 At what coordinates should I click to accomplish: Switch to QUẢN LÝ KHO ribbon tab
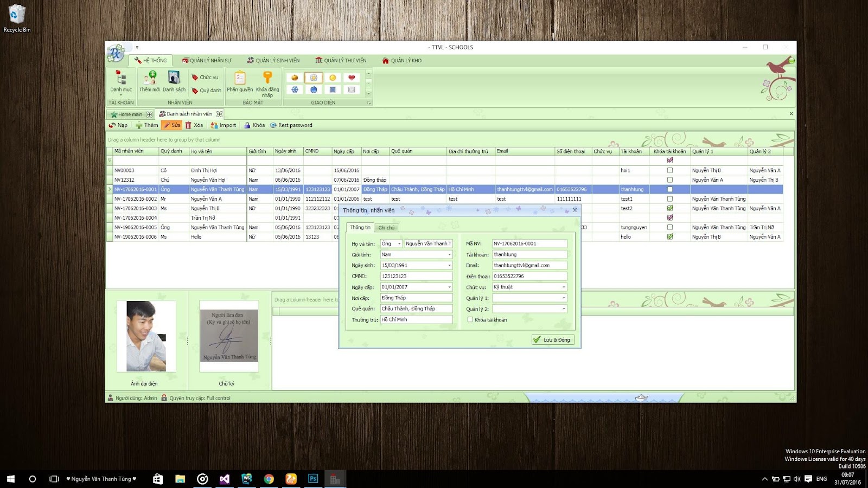pos(402,61)
